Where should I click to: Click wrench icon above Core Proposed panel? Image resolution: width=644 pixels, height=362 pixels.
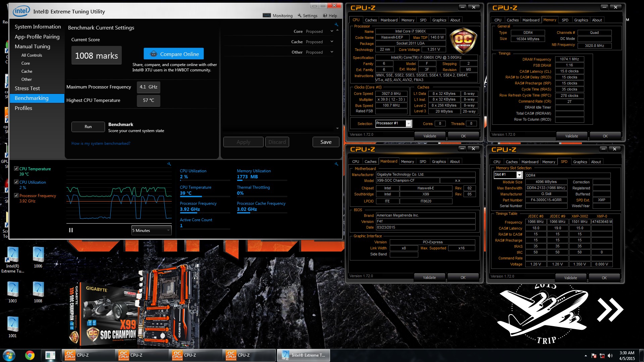click(x=336, y=24)
